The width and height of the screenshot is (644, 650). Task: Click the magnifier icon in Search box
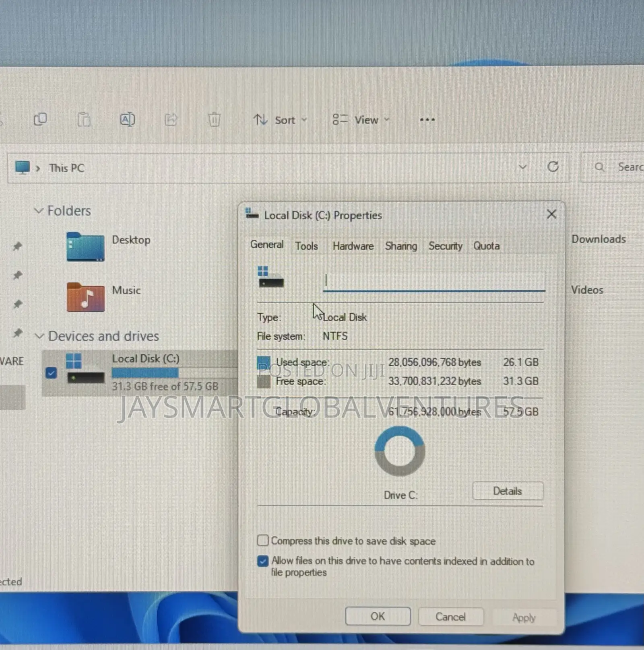pyautogui.click(x=599, y=167)
